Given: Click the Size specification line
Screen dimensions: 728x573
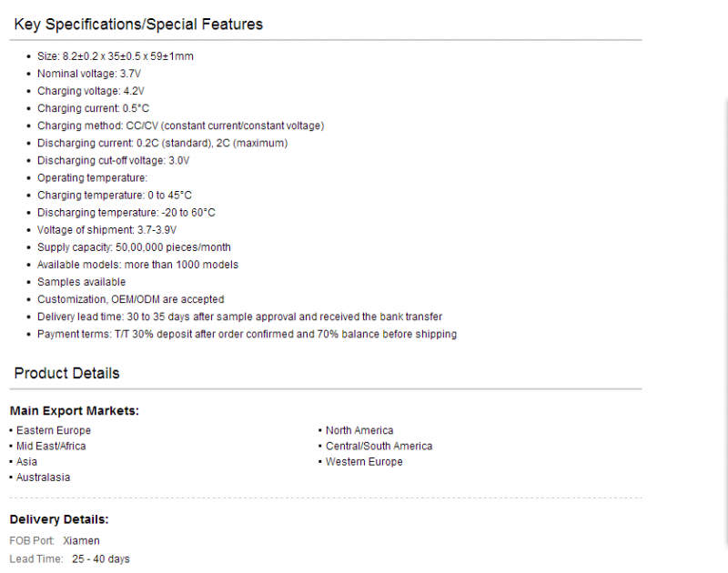Looking at the screenshot, I should click(x=116, y=56).
